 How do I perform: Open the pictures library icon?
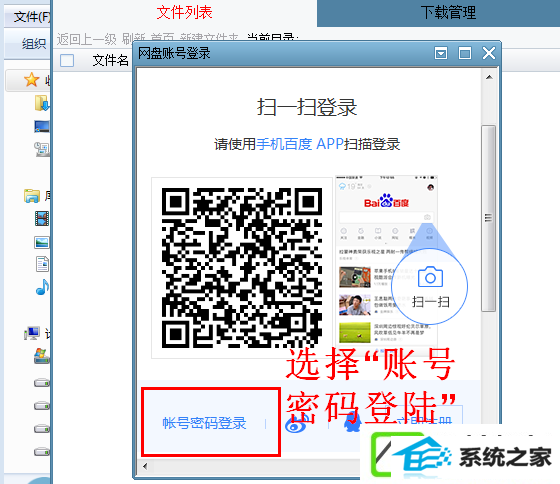[x=41, y=242]
